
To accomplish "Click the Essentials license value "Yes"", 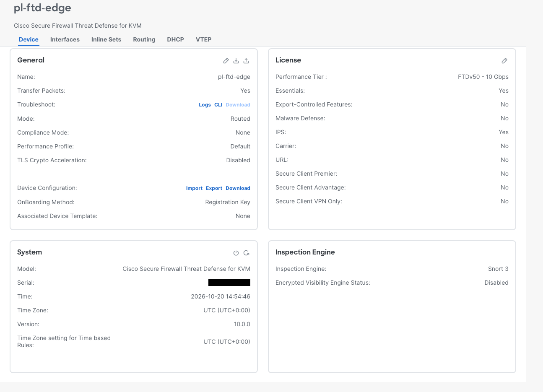I will point(504,91).
